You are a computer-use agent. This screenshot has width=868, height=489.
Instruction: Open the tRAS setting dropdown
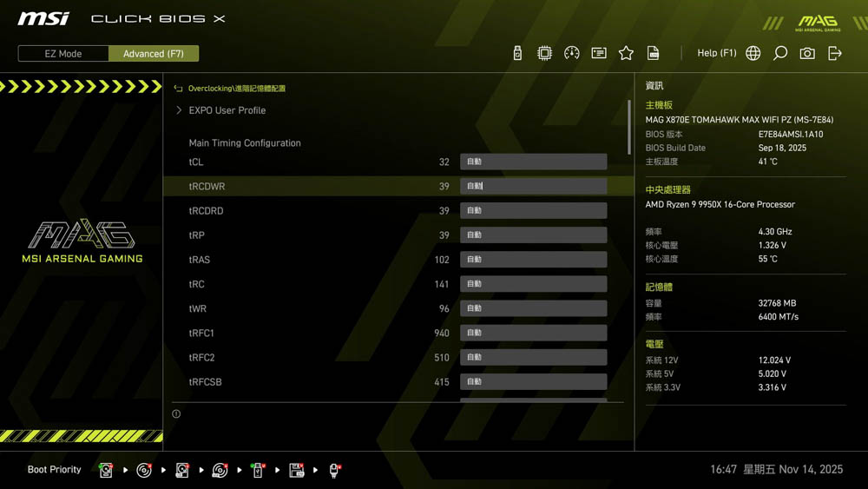pos(533,260)
